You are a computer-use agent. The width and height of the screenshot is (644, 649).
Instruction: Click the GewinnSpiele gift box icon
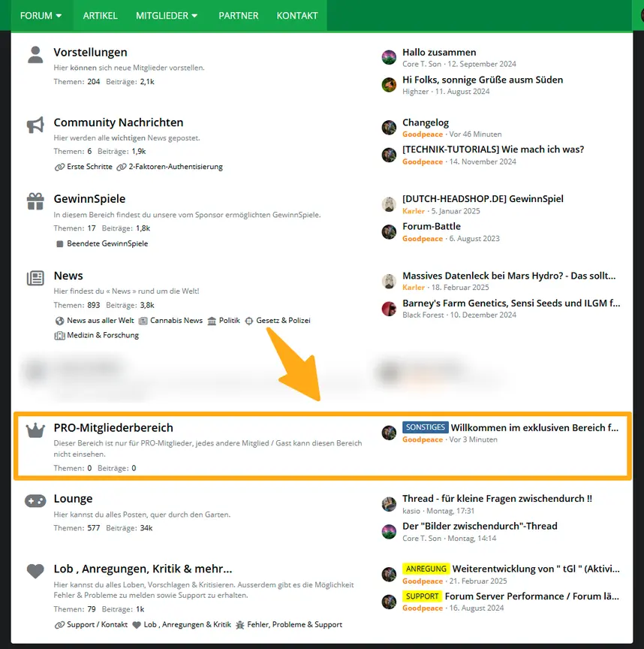35,201
